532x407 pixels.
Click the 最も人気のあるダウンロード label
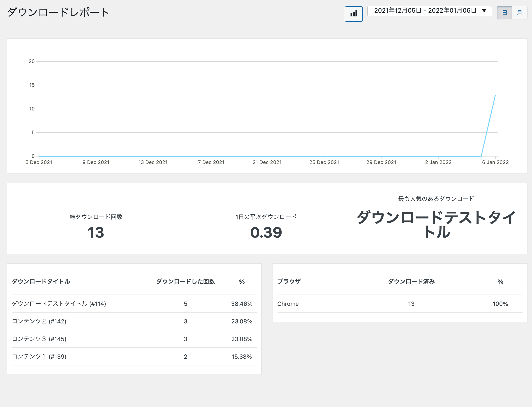[436, 199]
